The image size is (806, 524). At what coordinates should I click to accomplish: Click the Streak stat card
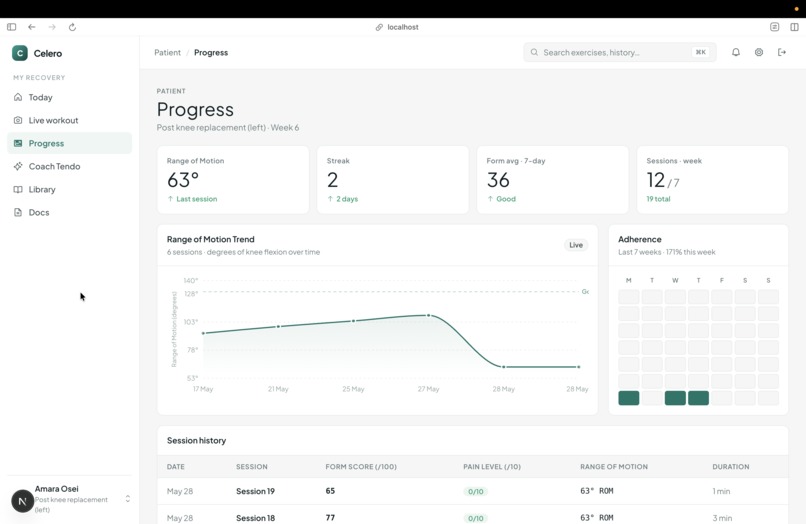tap(393, 179)
